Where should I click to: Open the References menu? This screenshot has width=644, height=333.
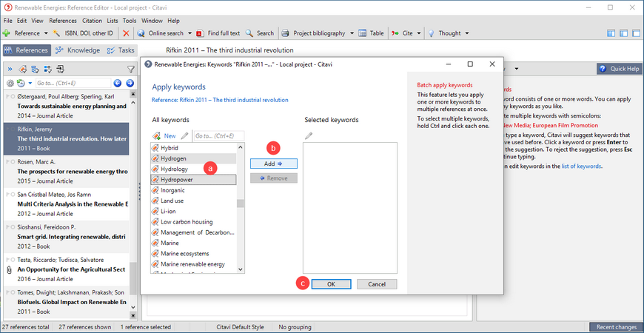(63, 21)
